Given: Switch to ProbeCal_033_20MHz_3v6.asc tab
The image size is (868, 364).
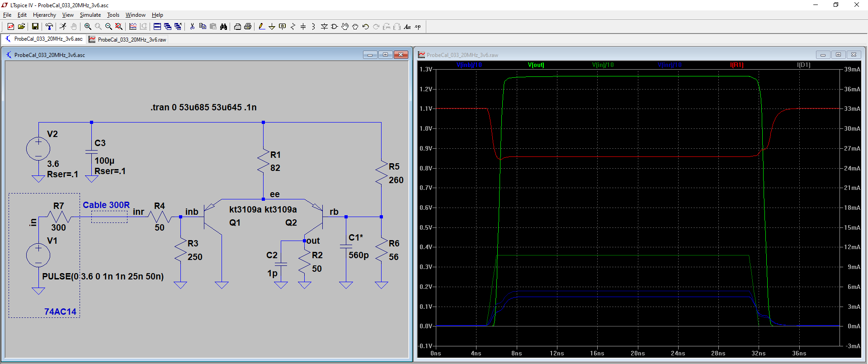Looking at the screenshot, I should [44, 39].
